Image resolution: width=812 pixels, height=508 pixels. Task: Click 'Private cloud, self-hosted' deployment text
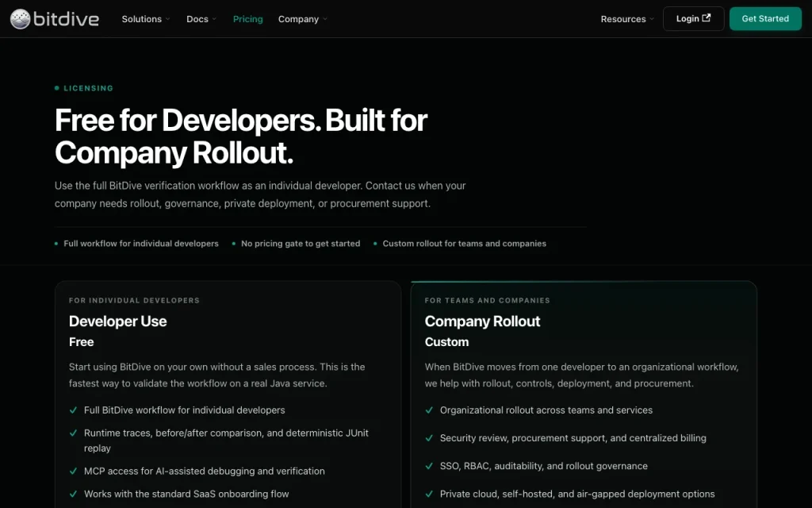point(577,494)
